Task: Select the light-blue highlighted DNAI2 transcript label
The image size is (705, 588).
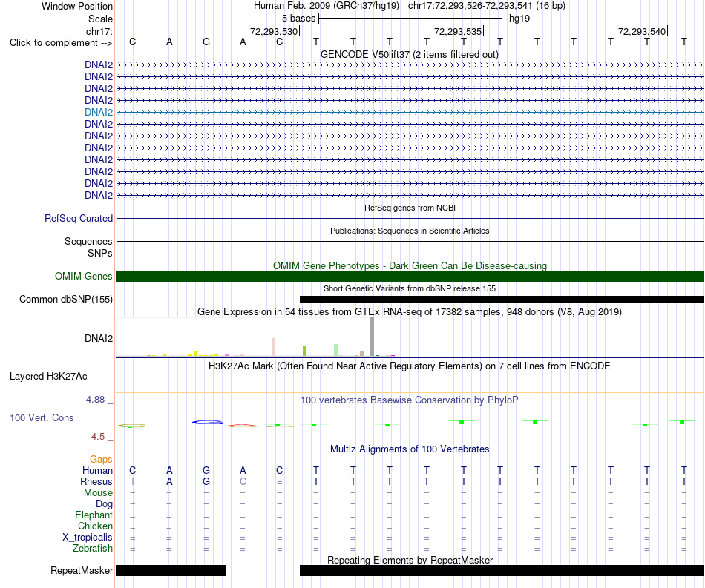Action: click(99, 112)
